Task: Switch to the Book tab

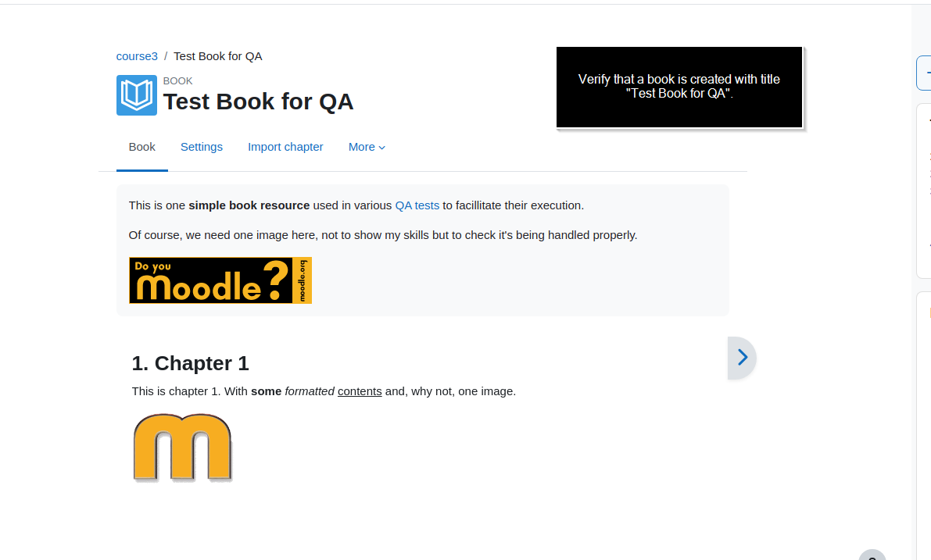Action: [x=142, y=147]
